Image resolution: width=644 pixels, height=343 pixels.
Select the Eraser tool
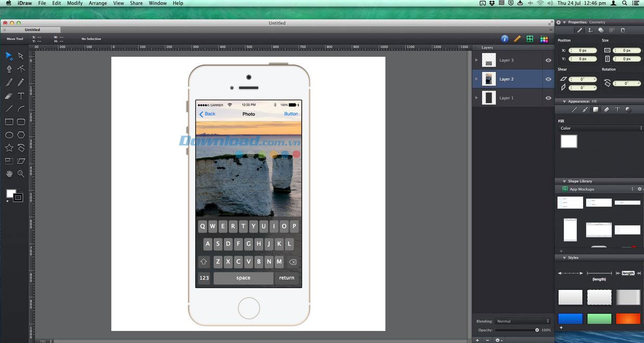[x=9, y=96]
